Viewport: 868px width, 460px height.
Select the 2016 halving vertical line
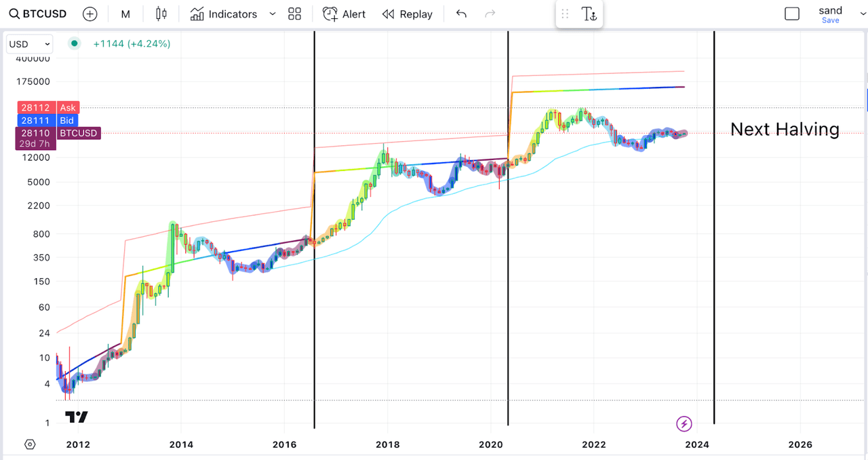pyautogui.click(x=315, y=231)
